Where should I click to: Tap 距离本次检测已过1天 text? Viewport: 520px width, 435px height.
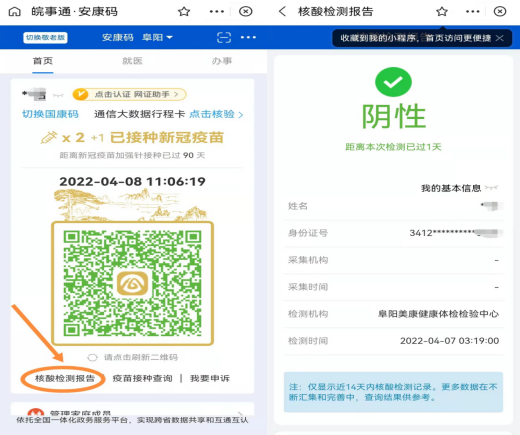coord(393,147)
